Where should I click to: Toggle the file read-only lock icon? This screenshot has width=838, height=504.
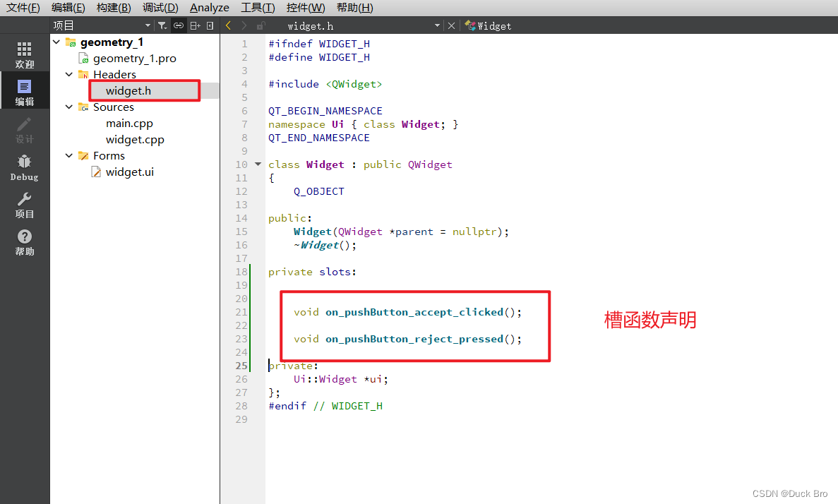point(260,25)
